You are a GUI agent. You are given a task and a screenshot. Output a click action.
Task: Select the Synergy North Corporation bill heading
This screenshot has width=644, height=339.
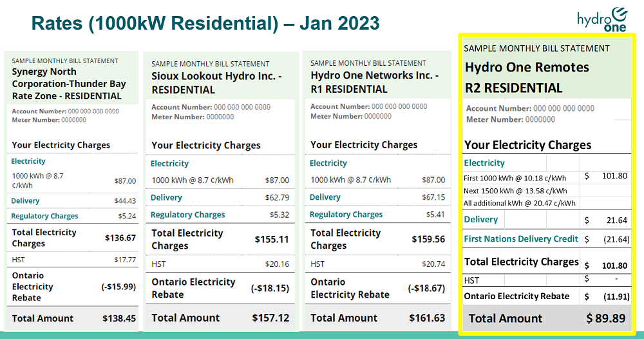click(68, 84)
